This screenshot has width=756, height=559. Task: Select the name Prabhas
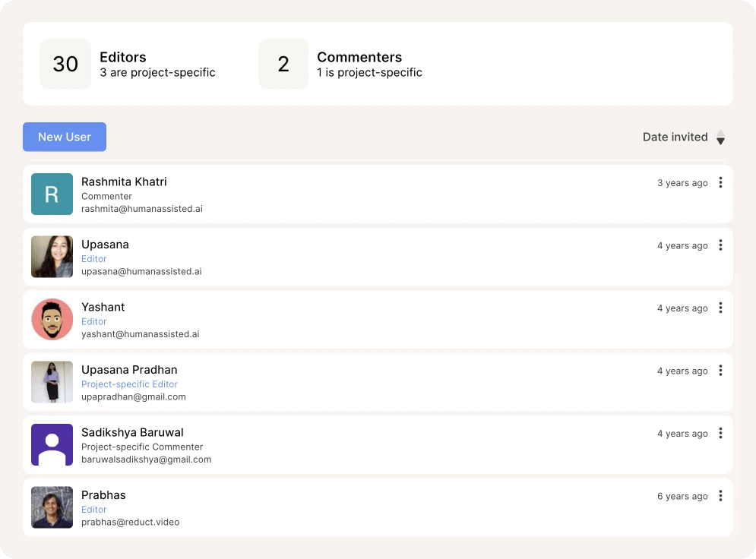point(103,495)
